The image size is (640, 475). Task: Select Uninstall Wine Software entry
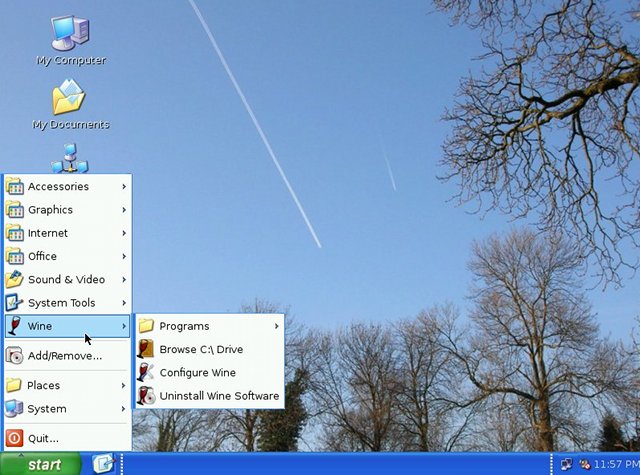click(x=210, y=396)
